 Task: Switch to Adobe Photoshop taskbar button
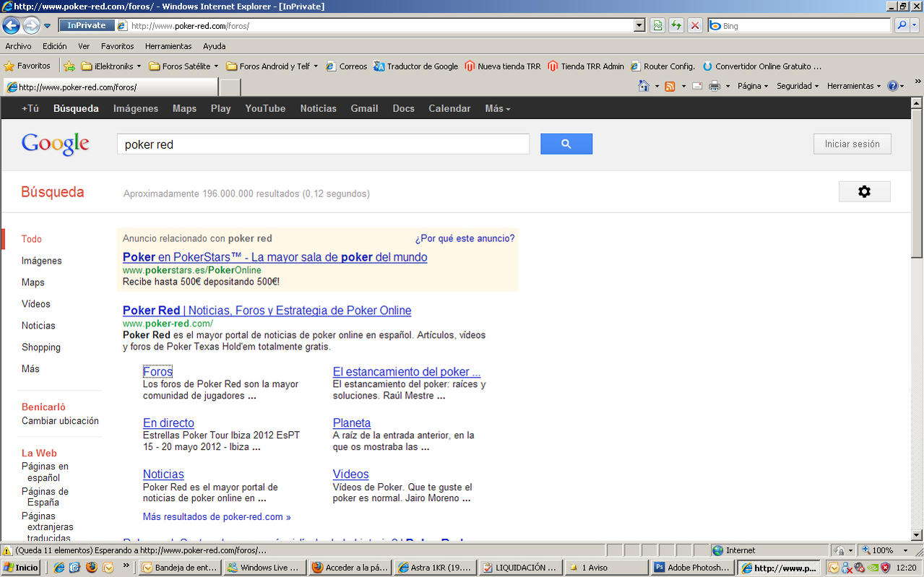coord(692,568)
